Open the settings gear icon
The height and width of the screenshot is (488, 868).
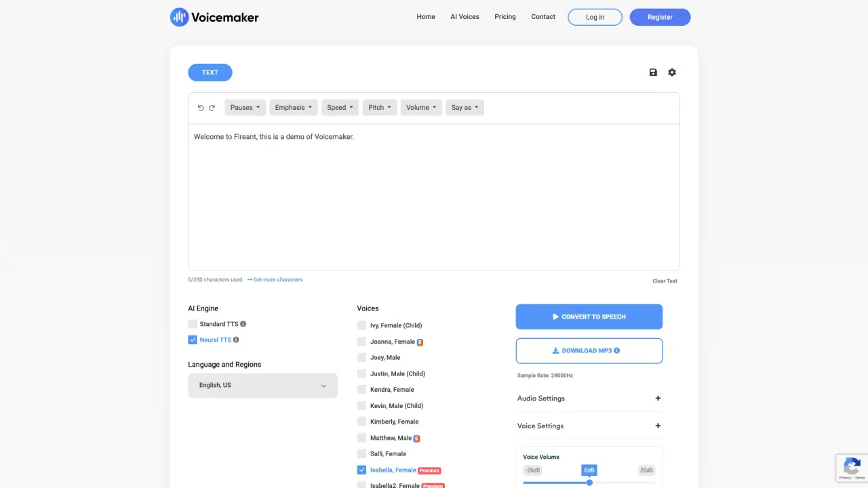(672, 73)
